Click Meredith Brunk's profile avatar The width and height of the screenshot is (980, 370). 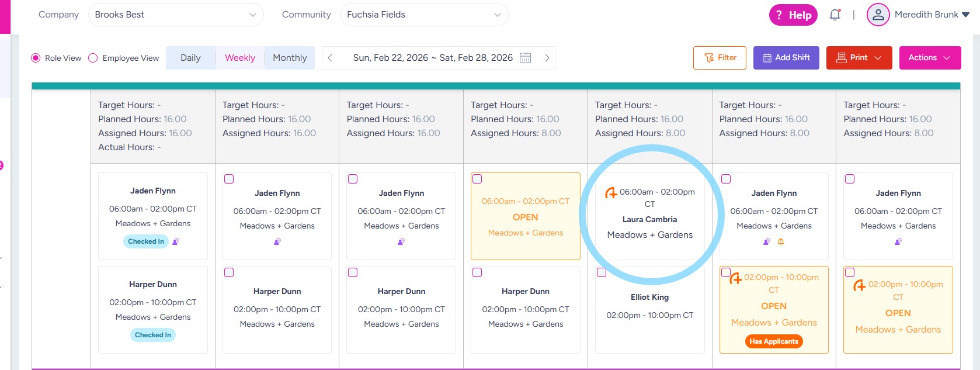(878, 15)
